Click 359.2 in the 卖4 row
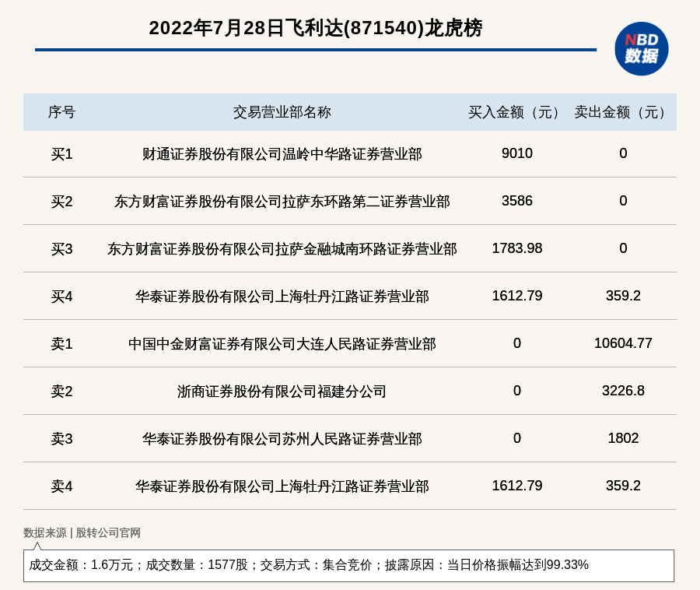This screenshot has height=590, width=700. (623, 485)
